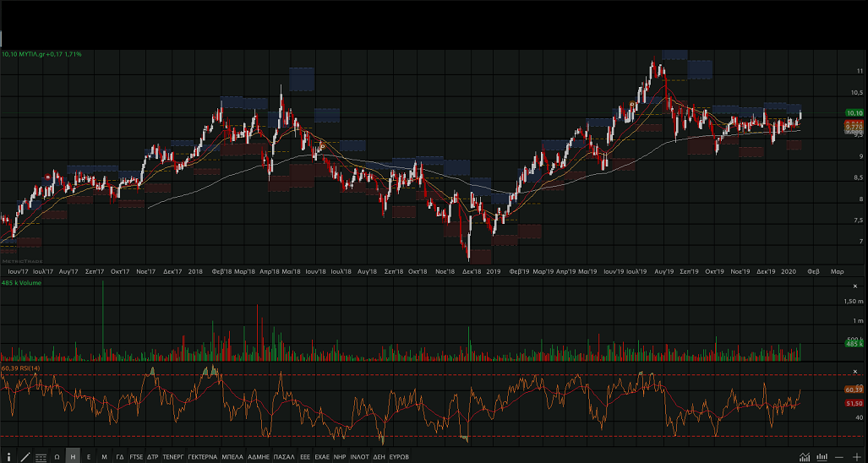Zoom in using the plus icon
This screenshot has height=463, width=868.
click(857, 456)
